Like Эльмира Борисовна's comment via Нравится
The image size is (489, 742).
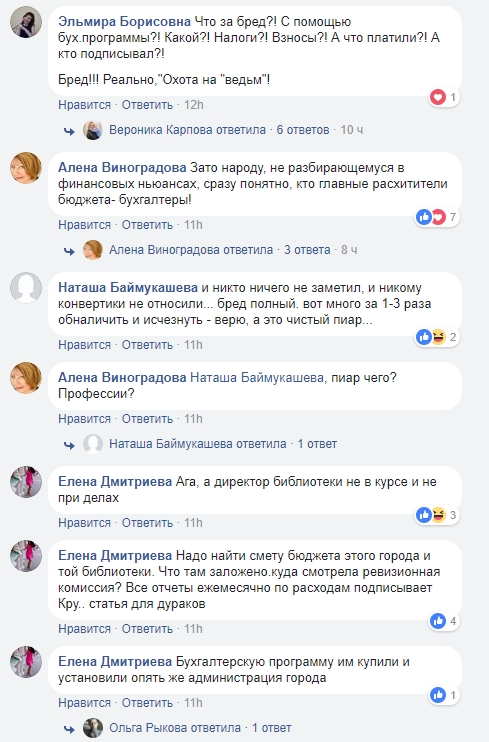coord(84,105)
